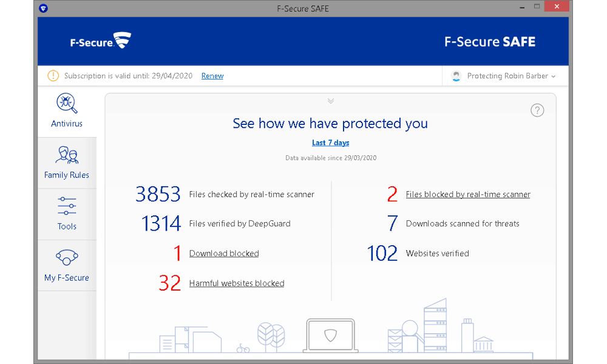Screen dimensions: 607x364
Task: Click the 3853 files checked count
Action: (x=158, y=194)
